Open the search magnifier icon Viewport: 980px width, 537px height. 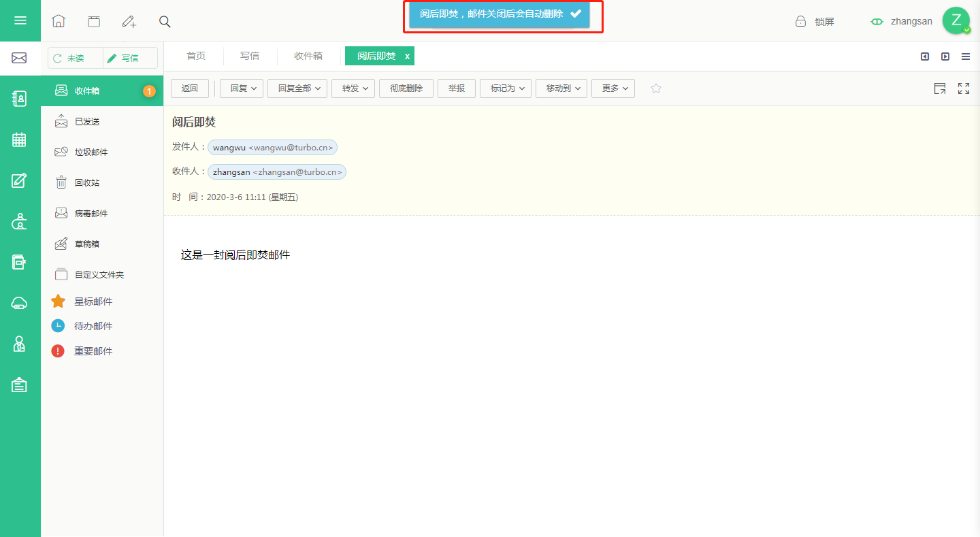(x=165, y=21)
